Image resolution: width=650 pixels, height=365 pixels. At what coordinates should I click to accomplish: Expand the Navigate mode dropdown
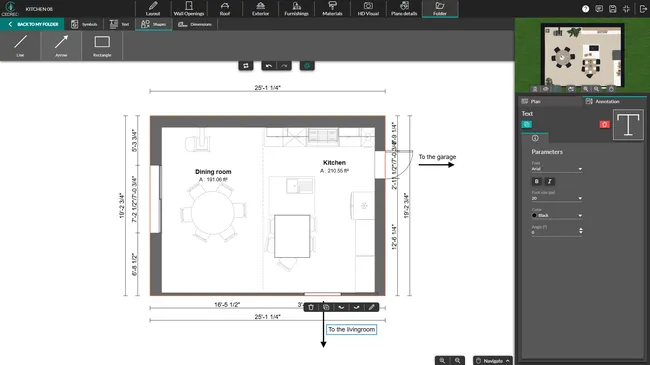[493, 360]
